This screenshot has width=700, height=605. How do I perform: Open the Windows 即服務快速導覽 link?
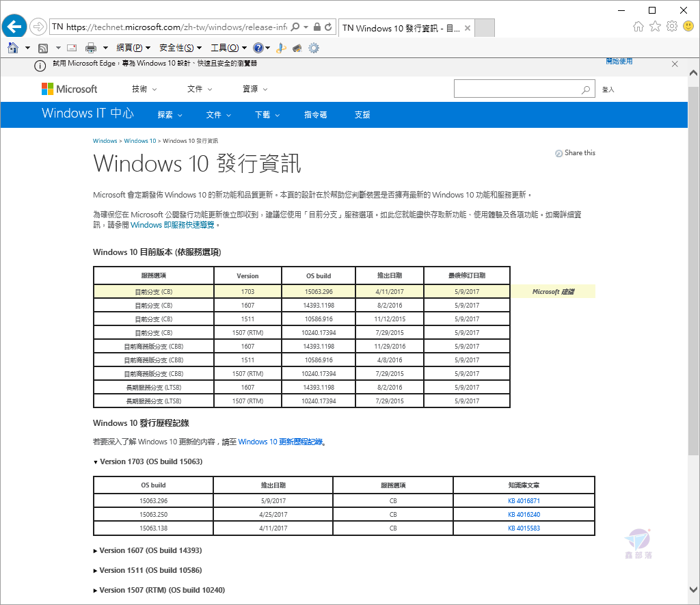pos(172,225)
